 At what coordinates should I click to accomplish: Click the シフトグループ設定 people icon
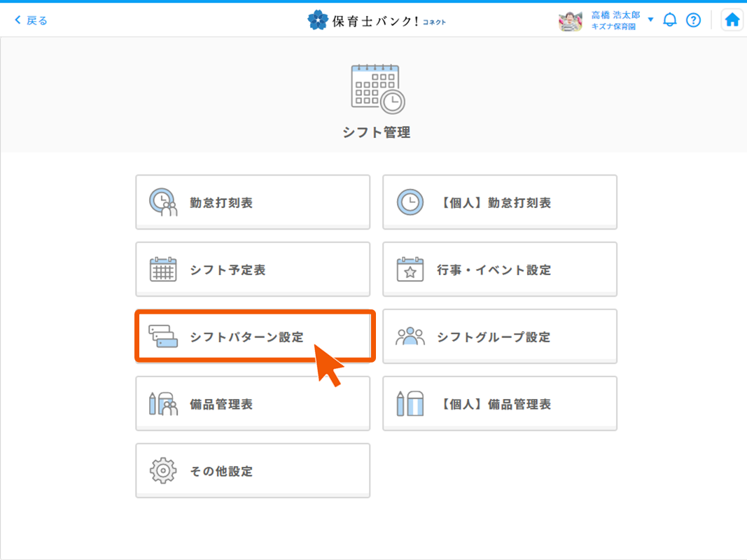pos(410,337)
